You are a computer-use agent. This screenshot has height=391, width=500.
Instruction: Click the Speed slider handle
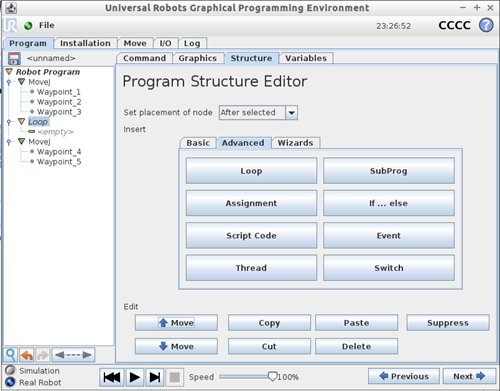coord(273,377)
